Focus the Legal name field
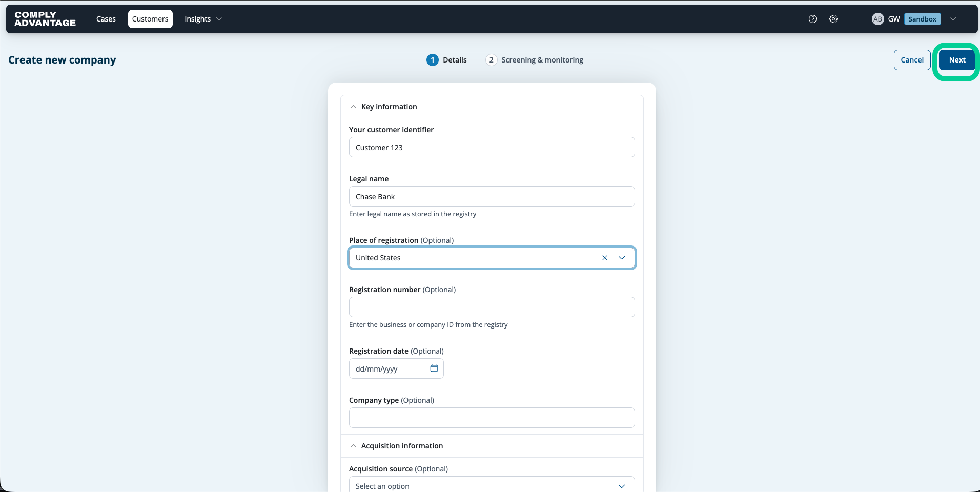The height and width of the screenshot is (492, 980). pos(492,196)
